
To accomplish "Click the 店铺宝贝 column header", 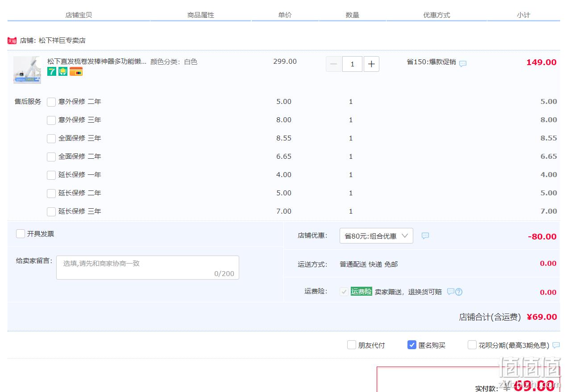I will pos(79,15).
